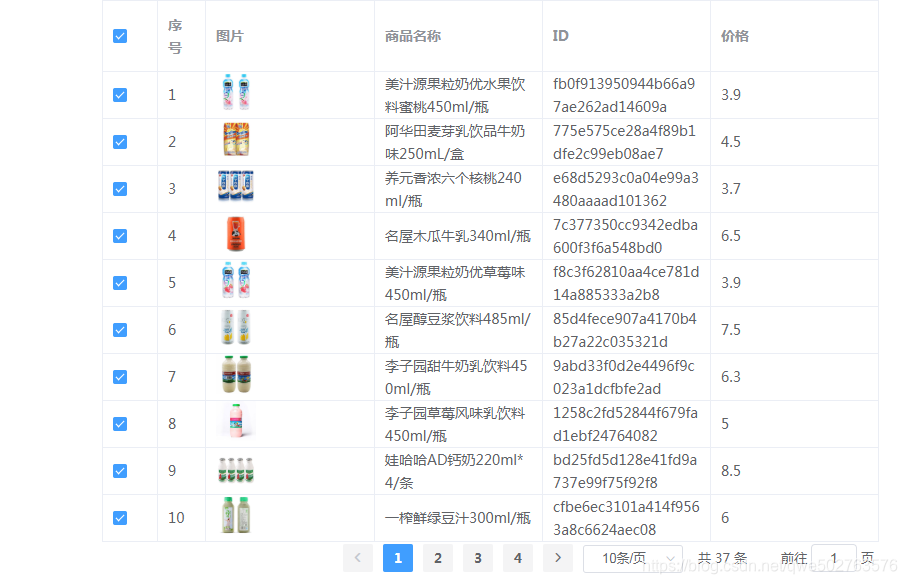Select ID starting with e68d5293c0a04e99a3

click(x=626, y=189)
